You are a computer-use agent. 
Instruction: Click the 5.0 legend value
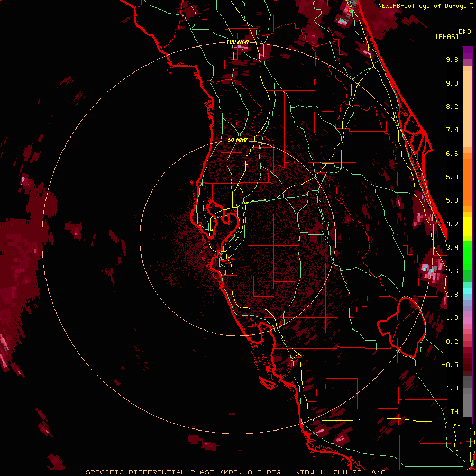(x=452, y=200)
